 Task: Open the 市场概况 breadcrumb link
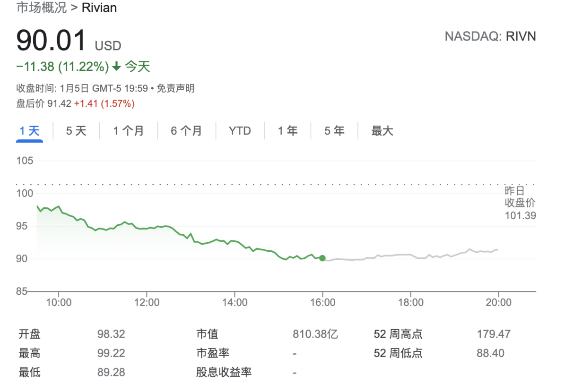pyautogui.click(x=42, y=8)
